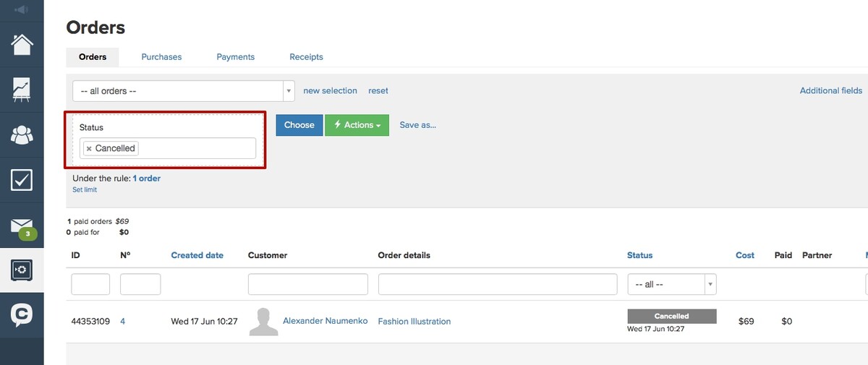This screenshot has width=868, height=365.
Task: Open the users group sidebar icon
Action: [x=22, y=134]
